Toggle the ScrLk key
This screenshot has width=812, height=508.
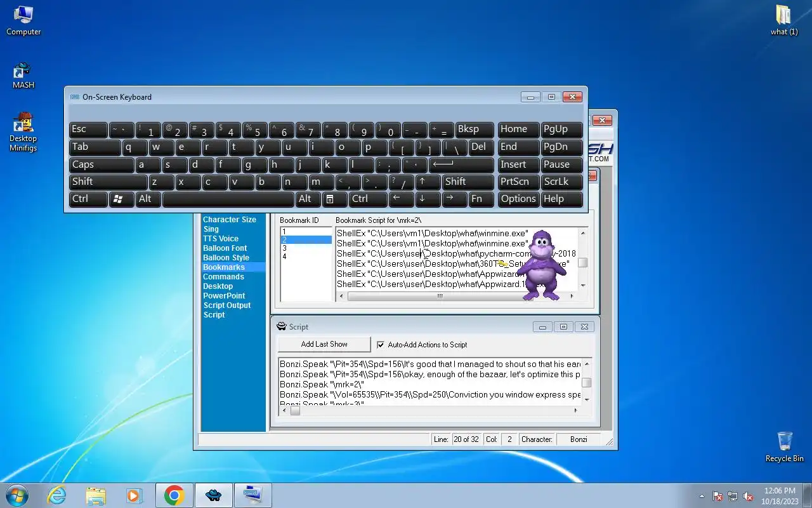[x=562, y=182]
